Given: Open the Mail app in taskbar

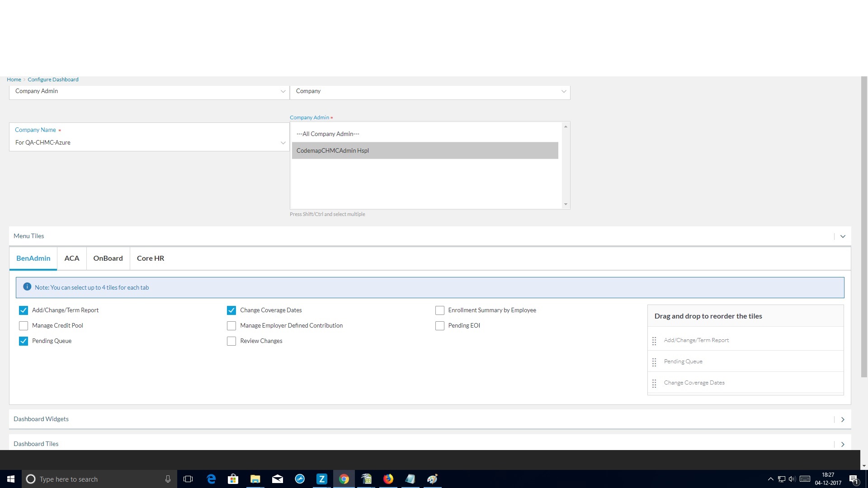Looking at the screenshot, I should (278, 479).
